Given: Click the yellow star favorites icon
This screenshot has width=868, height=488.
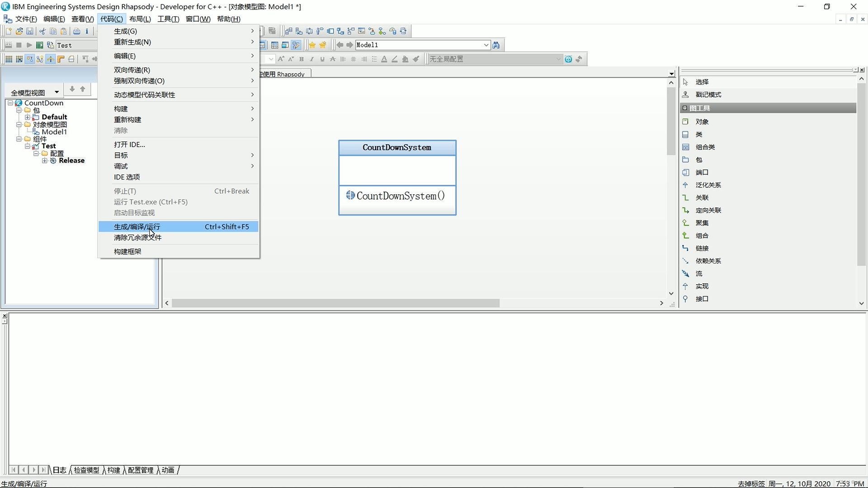Looking at the screenshot, I should pos(312,45).
